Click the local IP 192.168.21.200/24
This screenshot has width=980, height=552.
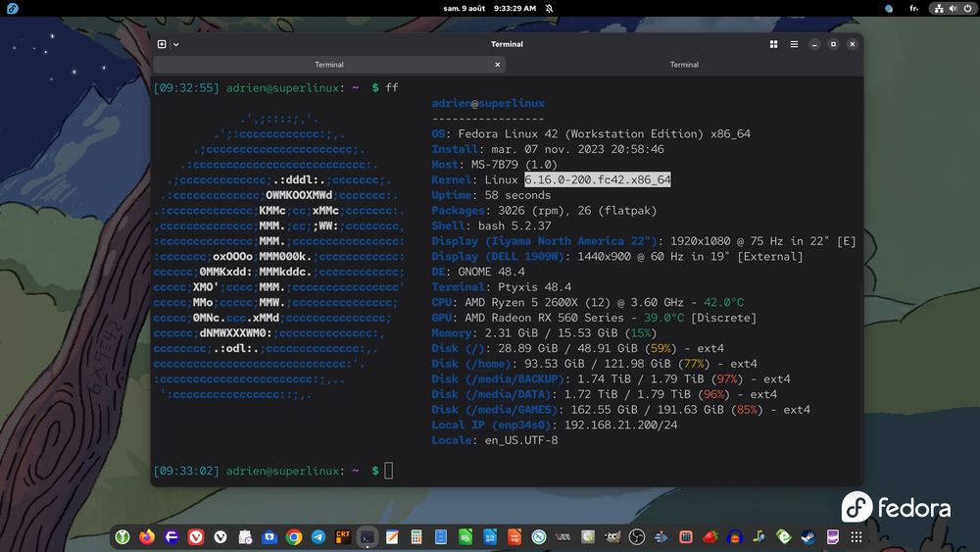(620, 425)
